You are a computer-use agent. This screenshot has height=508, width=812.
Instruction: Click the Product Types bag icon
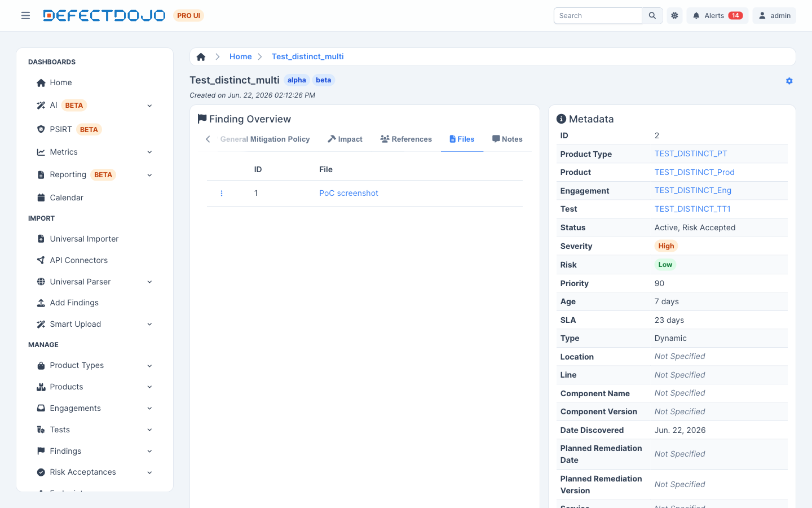41,366
